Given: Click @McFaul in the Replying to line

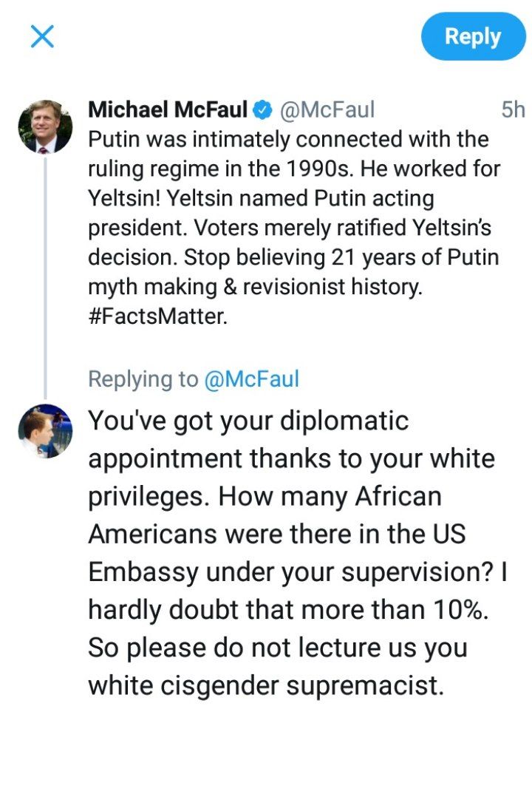Looking at the screenshot, I should coord(251,379).
